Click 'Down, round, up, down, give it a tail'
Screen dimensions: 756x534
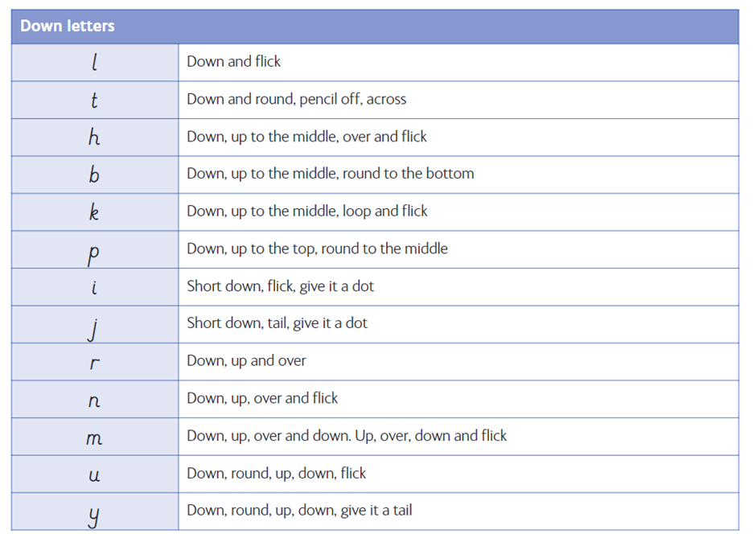point(299,510)
